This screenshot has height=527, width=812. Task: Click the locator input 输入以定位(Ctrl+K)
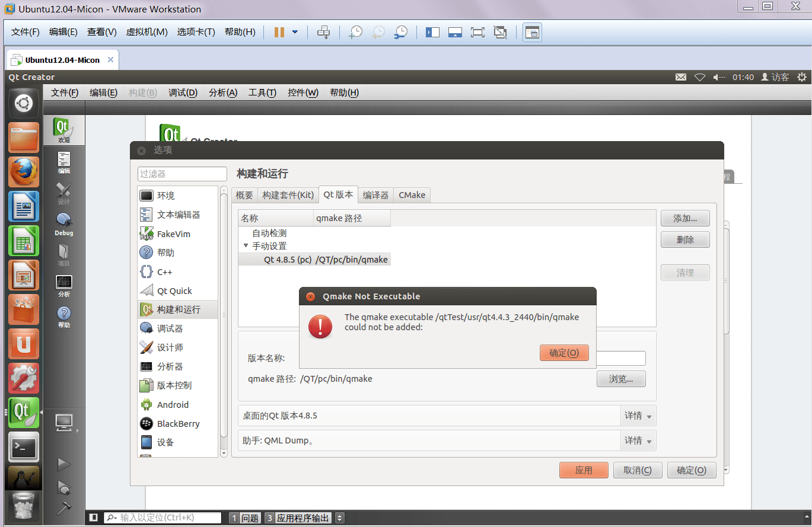point(163,518)
